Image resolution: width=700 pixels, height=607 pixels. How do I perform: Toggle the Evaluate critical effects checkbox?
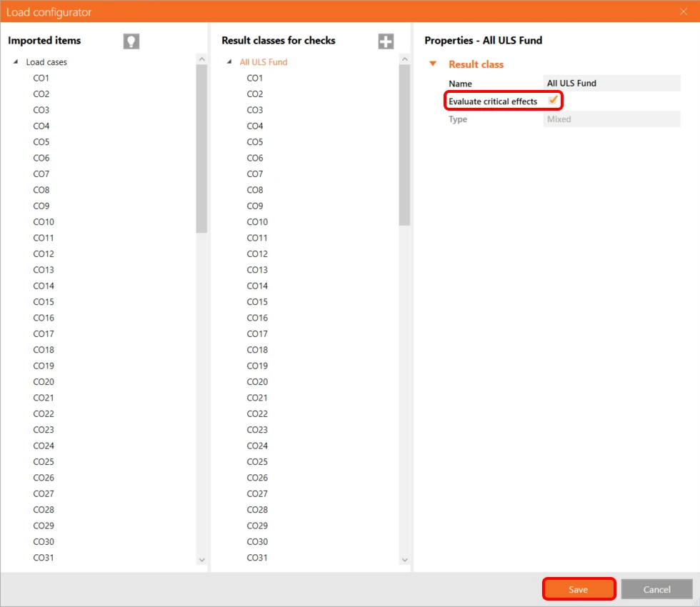(x=553, y=101)
